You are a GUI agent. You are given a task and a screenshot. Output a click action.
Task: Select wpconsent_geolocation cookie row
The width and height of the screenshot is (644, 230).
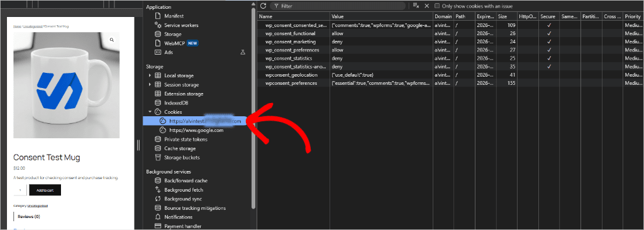tap(450, 75)
